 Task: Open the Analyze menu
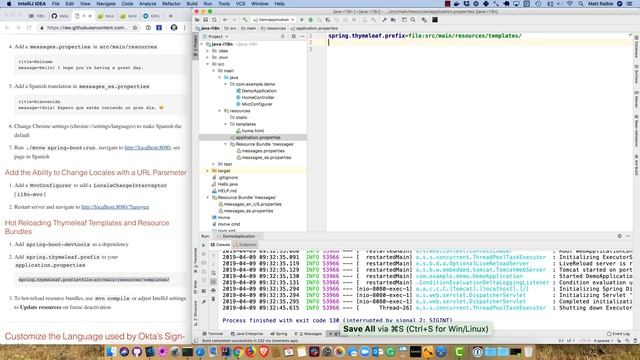coord(147,4)
